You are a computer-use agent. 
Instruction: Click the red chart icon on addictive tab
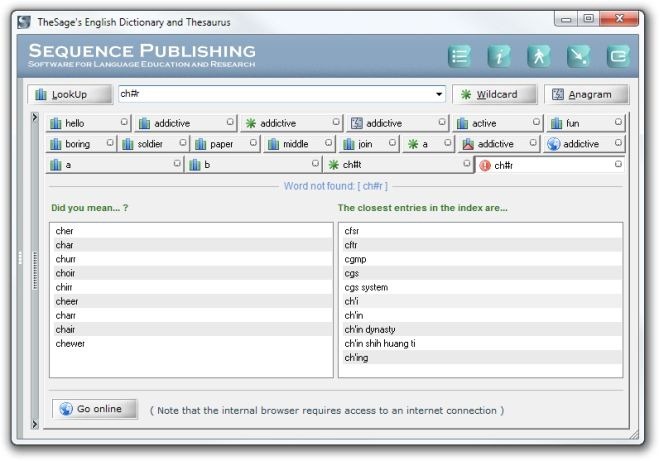click(x=468, y=144)
